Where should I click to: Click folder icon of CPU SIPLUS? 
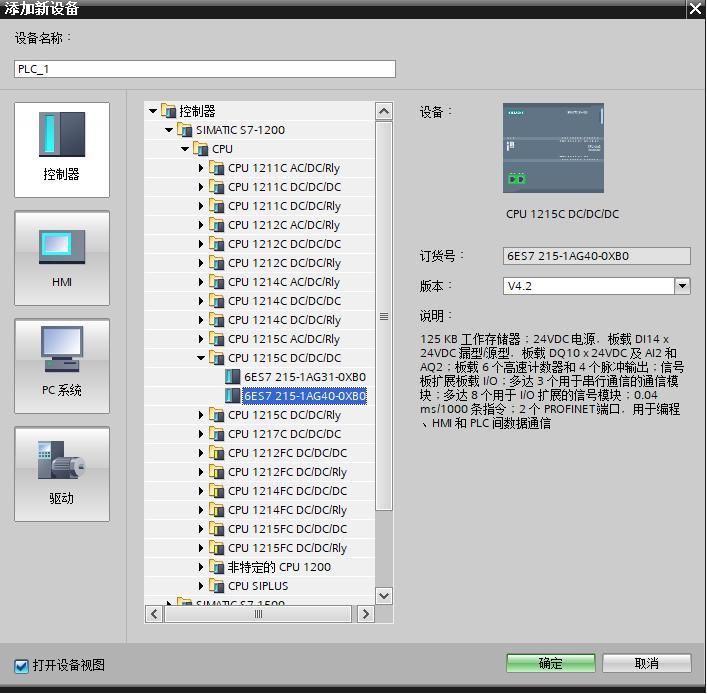pos(216,586)
